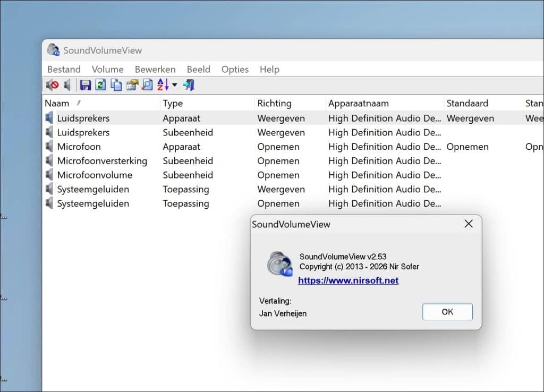Open the Bewerken menu
The width and height of the screenshot is (544, 392).
pyautogui.click(x=155, y=70)
